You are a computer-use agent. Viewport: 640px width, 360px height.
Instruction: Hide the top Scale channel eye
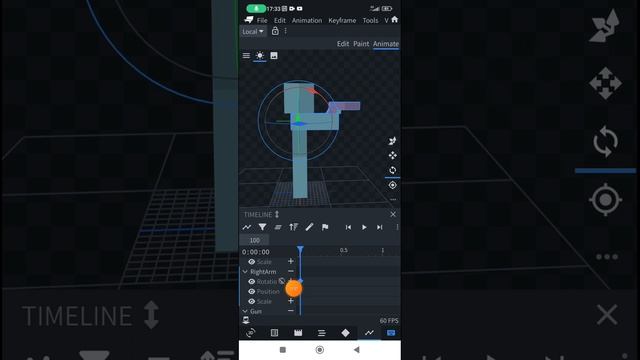tap(252, 262)
